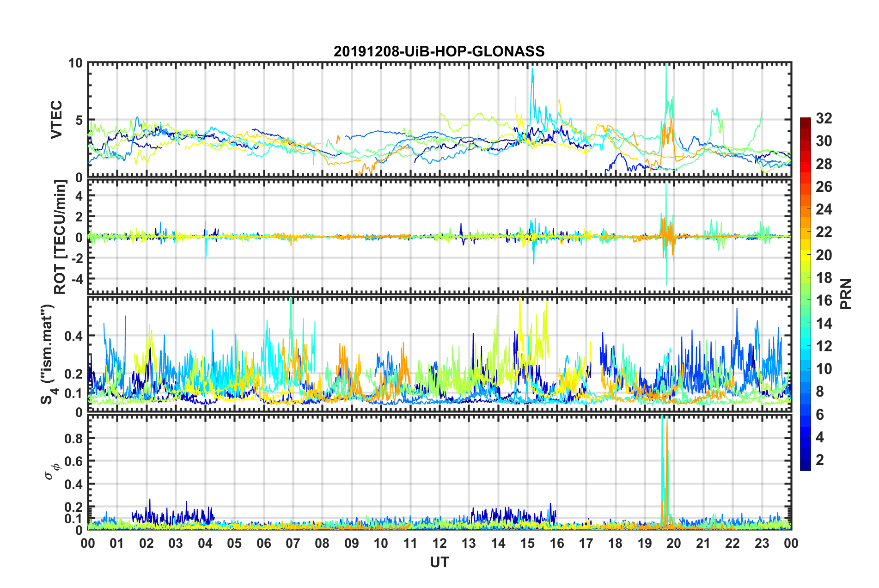Click ROT y-axis tick label -4
Viewport: 879px width, 588px height.
point(76,279)
